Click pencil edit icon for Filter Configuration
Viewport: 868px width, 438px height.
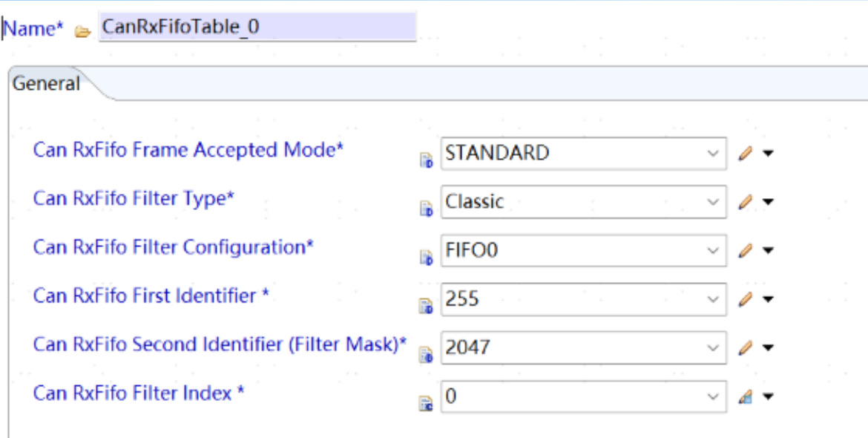[x=746, y=251]
